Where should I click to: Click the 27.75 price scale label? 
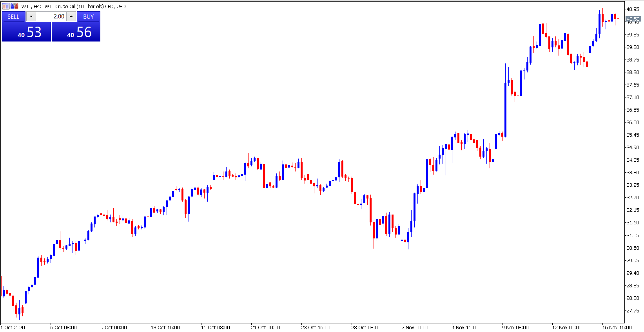[633, 310]
